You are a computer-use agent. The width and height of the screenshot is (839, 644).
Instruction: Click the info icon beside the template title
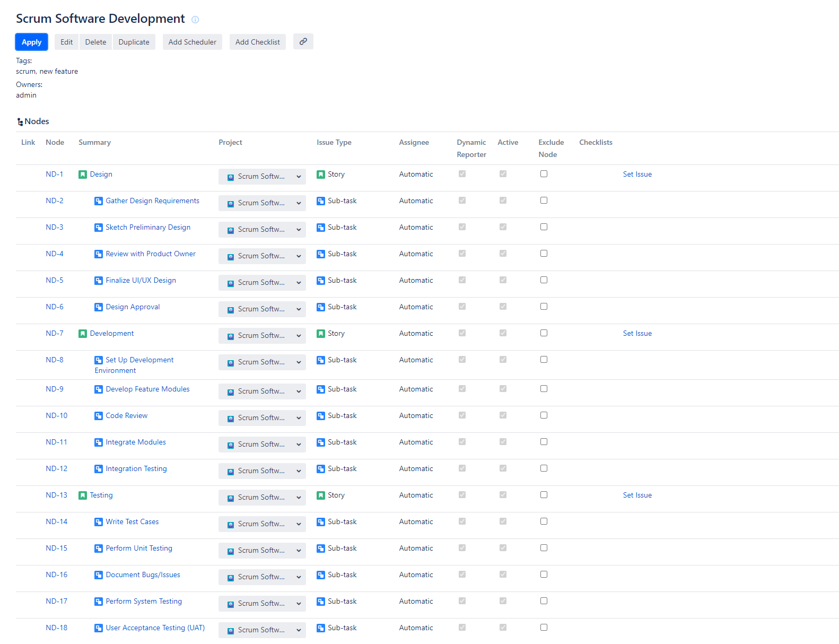click(x=195, y=20)
